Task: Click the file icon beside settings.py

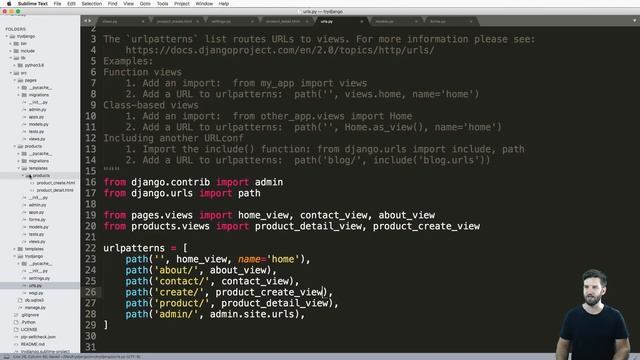Action: [x=24, y=278]
